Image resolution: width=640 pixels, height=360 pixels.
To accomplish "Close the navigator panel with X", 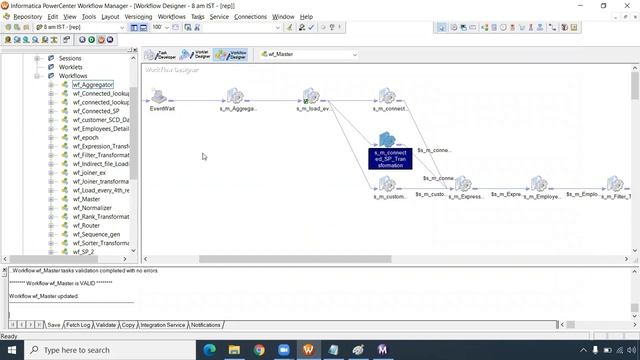I will [x=135, y=50].
